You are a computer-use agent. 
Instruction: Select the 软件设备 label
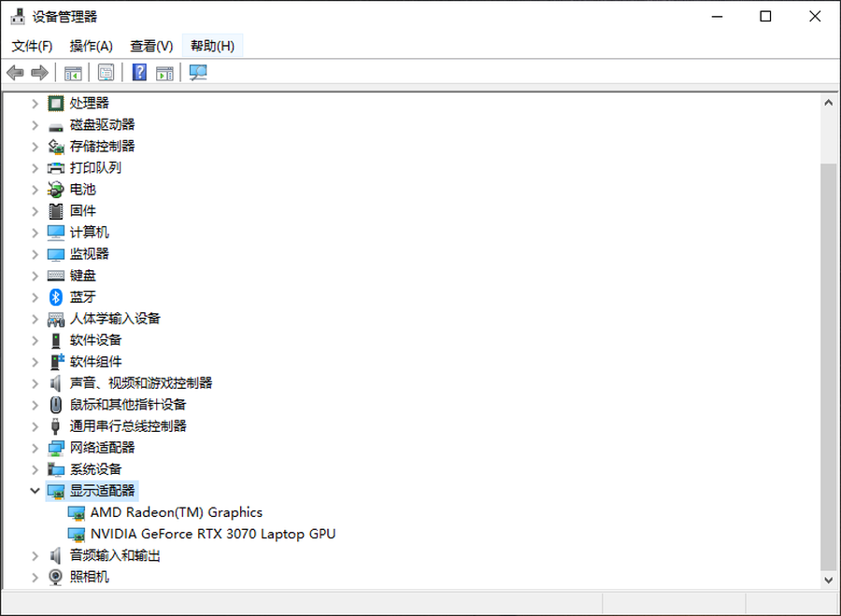[95, 340]
